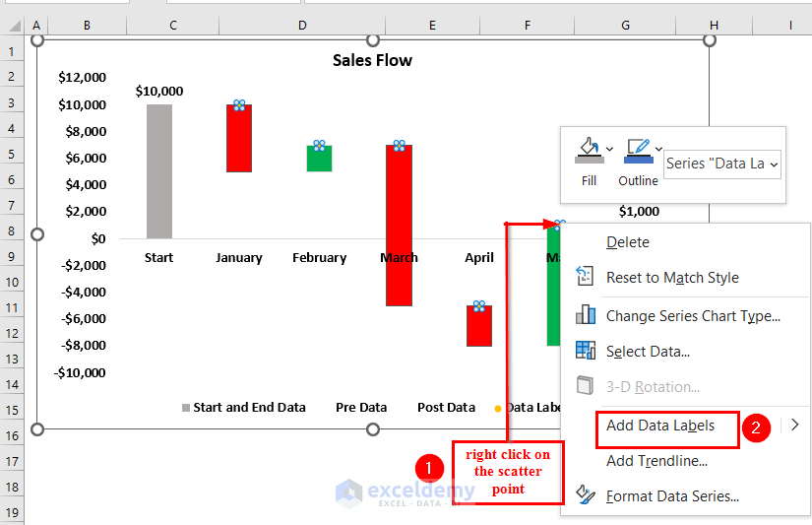
Task: Click the scatter point atop April bar
Action: (x=479, y=305)
